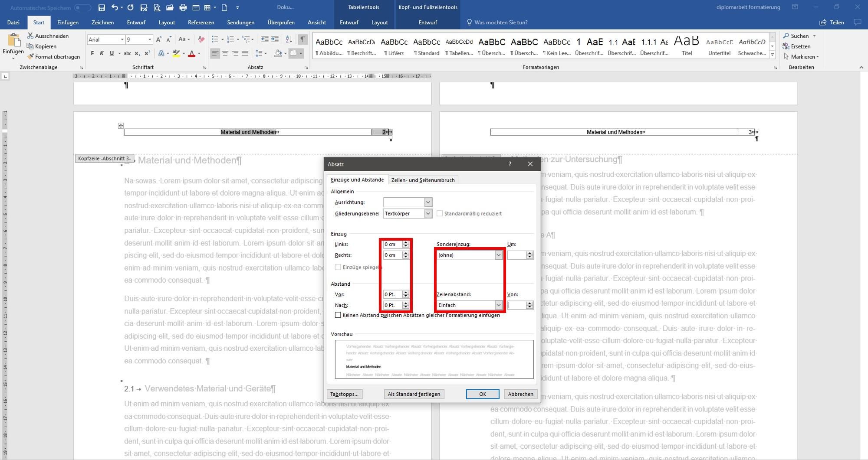The width and height of the screenshot is (868, 460).
Task: Click Abbrechen in Absatz dialog
Action: 520,394
